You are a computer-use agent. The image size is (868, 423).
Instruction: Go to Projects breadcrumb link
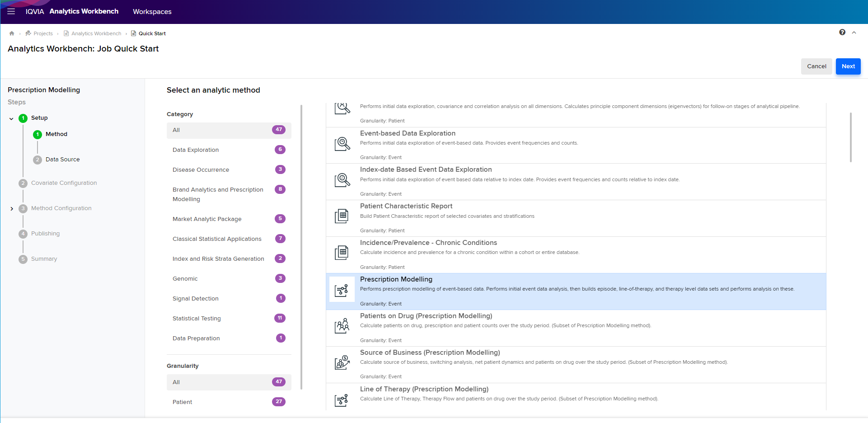point(43,33)
